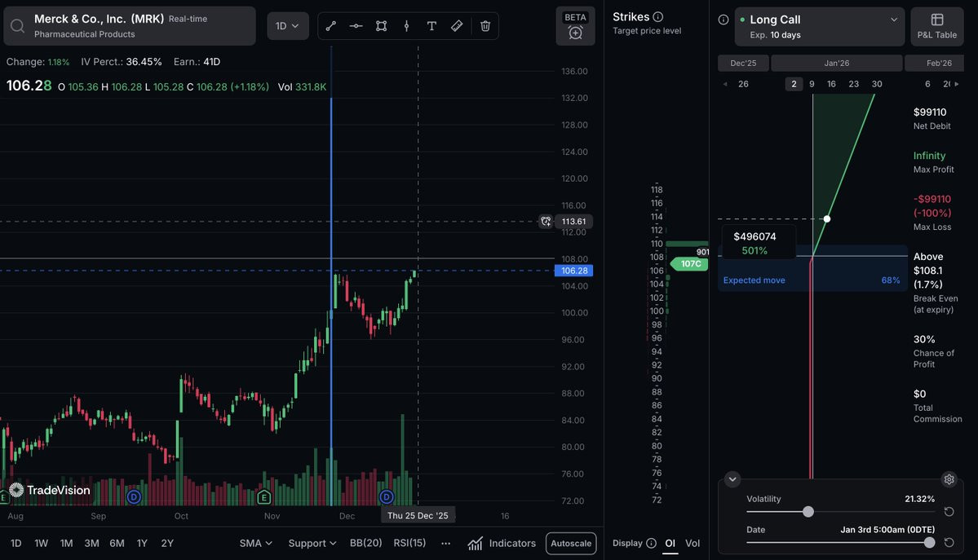Viewport: 978px width, 560px height.
Task: Expand the Support dropdown
Action: tap(312, 543)
